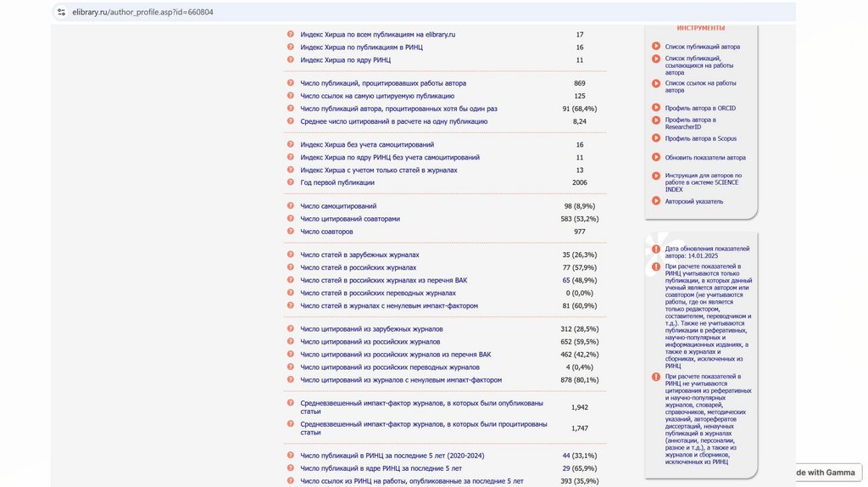Click the elibrary.ru URL in address bar
The width and height of the screenshot is (868, 487).
(x=142, y=12)
